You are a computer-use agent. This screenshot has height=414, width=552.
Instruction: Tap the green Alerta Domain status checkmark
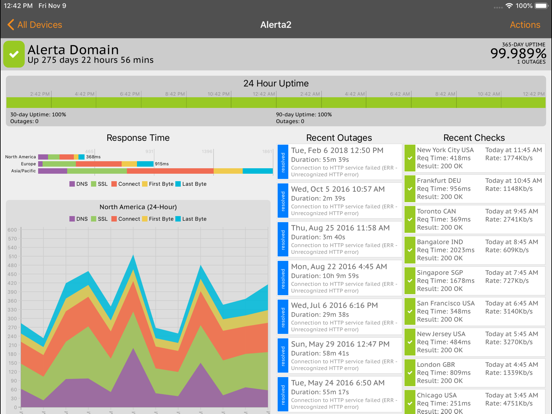tap(14, 54)
